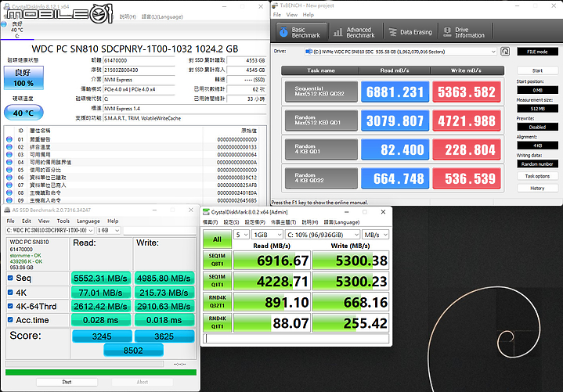Open File menu in TxBENCH
The width and height of the screenshot is (563, 392).
pyautogui.click(x=277, y=15)
